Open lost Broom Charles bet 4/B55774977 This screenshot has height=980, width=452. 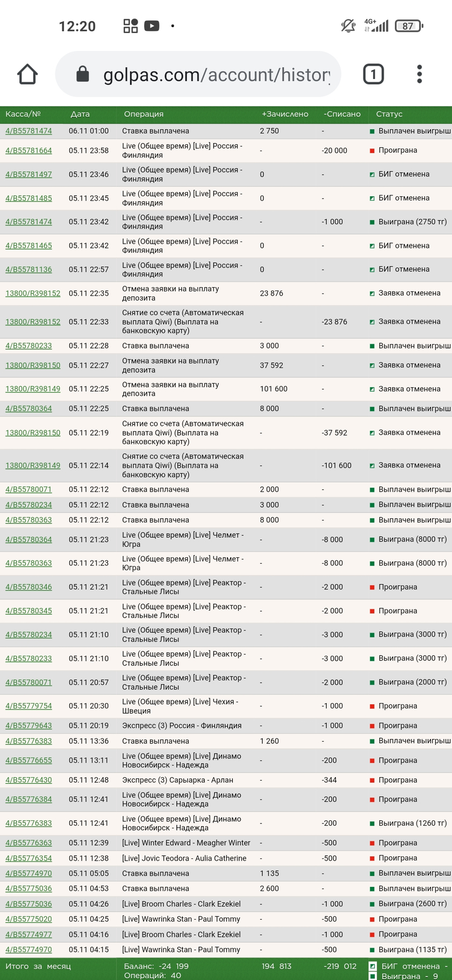click(28, 934)
